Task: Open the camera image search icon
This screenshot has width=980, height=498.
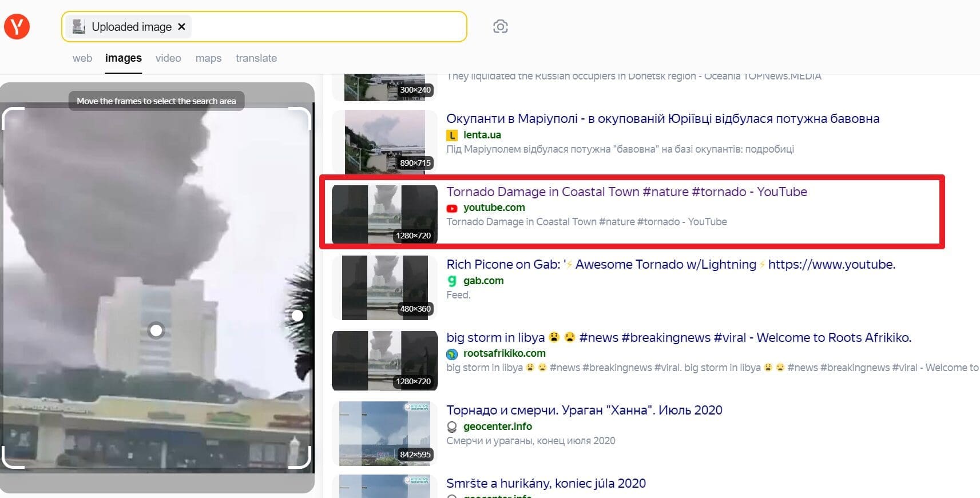Action: tap(500, 27)
